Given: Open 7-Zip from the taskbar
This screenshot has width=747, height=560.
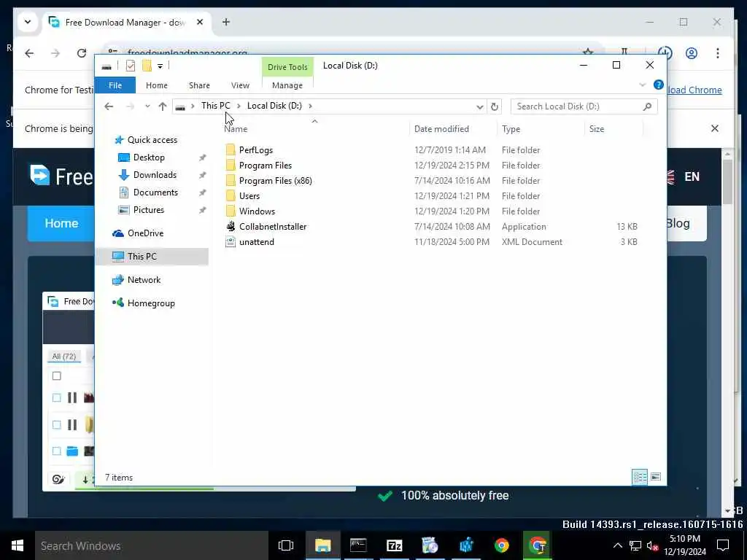Looking at the screenshot, I should [394, 545].
